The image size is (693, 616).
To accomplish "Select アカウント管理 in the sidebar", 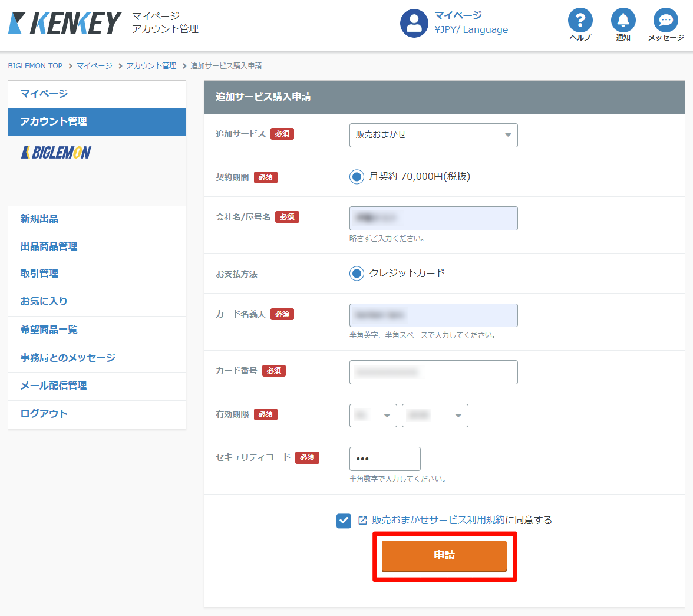I will pyautogui.click(x=97, y=122).
